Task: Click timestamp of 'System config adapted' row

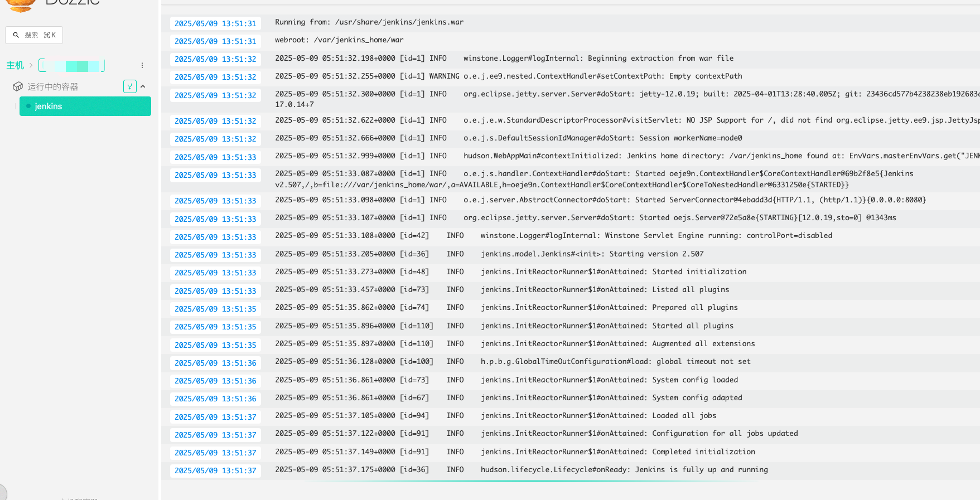Action: [215, 399]
